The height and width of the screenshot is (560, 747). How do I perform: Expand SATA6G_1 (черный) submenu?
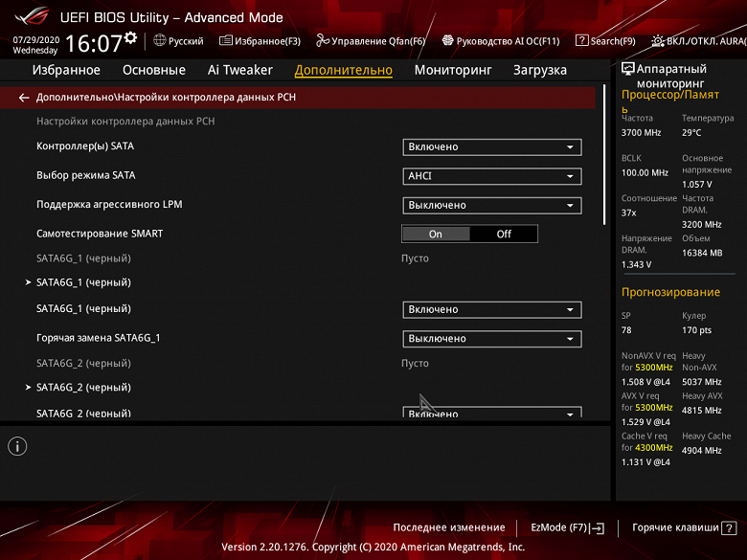(83, 282)
